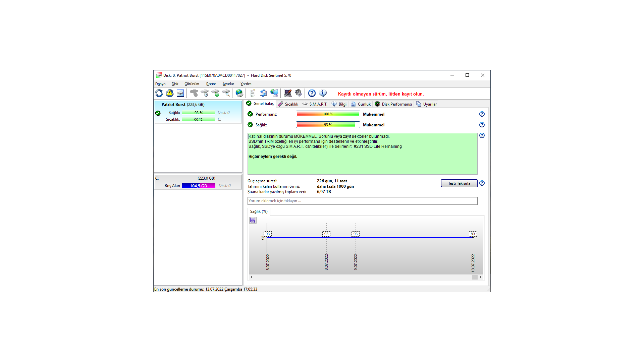The width and height of the screenshot is (644, 362).
Task: Click the blue question mark help icon
Action: [312, 93]
